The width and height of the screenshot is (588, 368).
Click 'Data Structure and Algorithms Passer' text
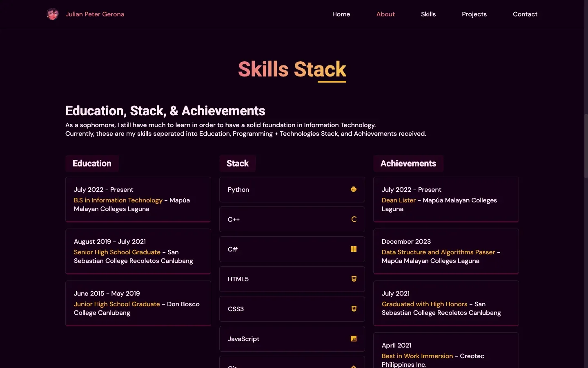(x=438, y=252)
